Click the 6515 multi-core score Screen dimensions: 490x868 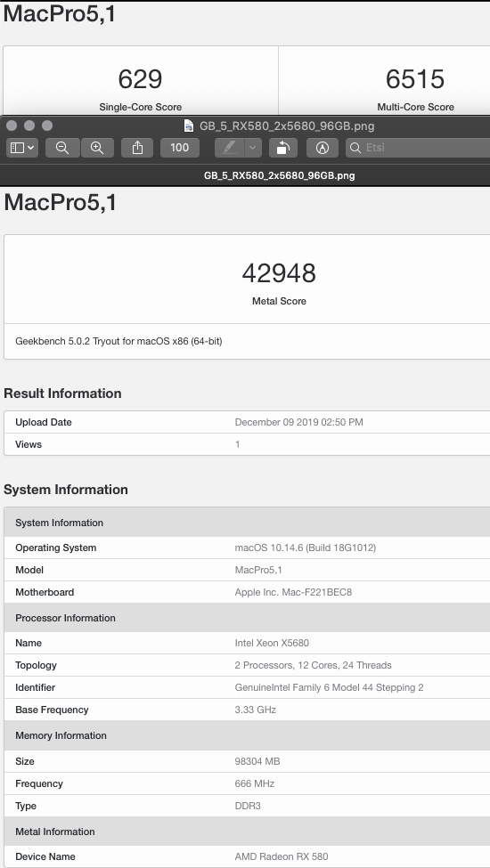tap(415, 79)
